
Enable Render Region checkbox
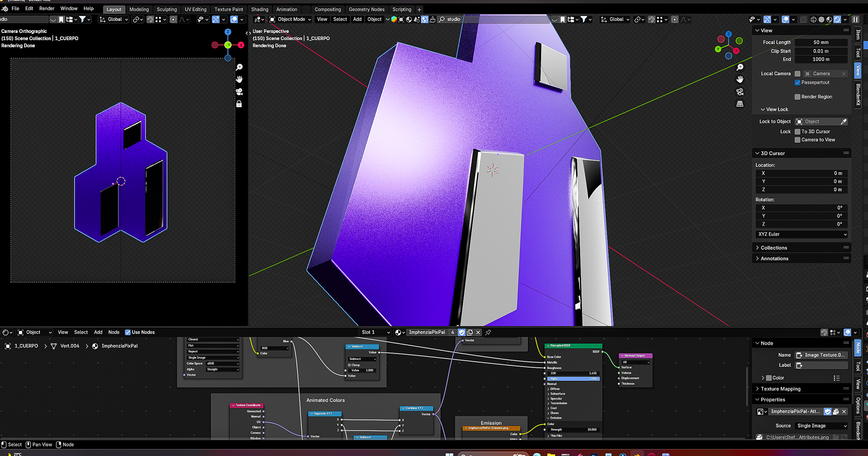[x=797, y=97]
